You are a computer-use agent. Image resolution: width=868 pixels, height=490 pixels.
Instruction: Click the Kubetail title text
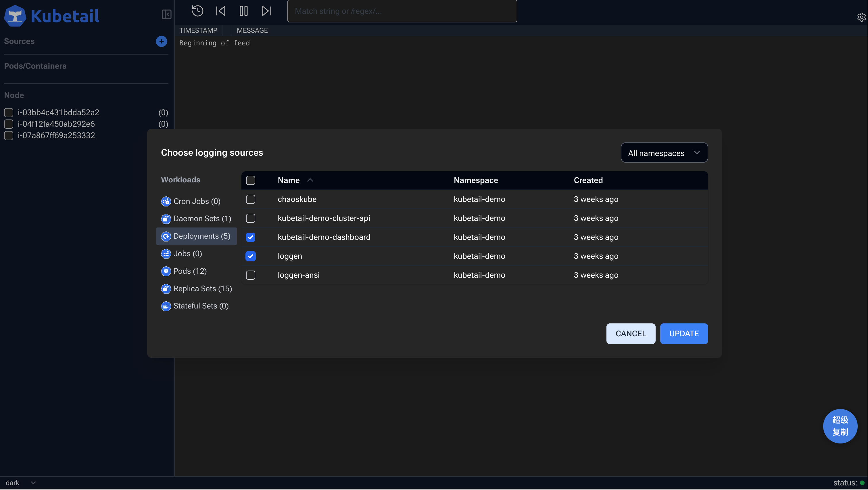65,16
